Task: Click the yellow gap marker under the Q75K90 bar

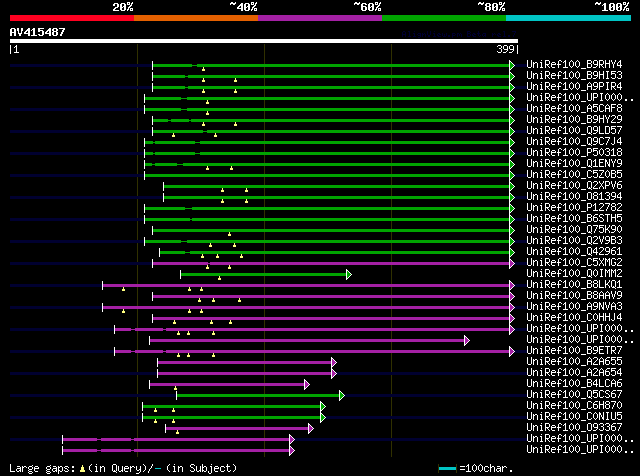Action: point(229,234)
